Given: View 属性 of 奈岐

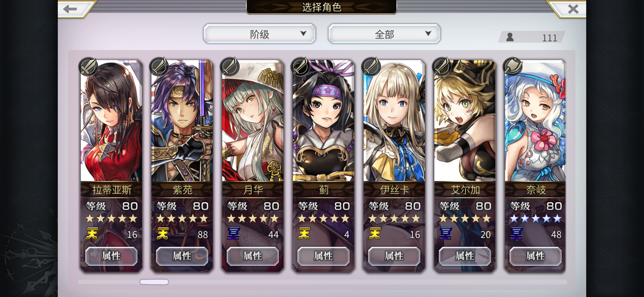Looking at the screenshot, I should pos(536,256).
